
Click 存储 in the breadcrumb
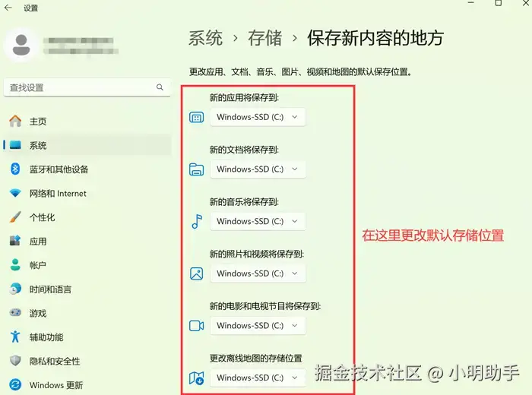265,38
